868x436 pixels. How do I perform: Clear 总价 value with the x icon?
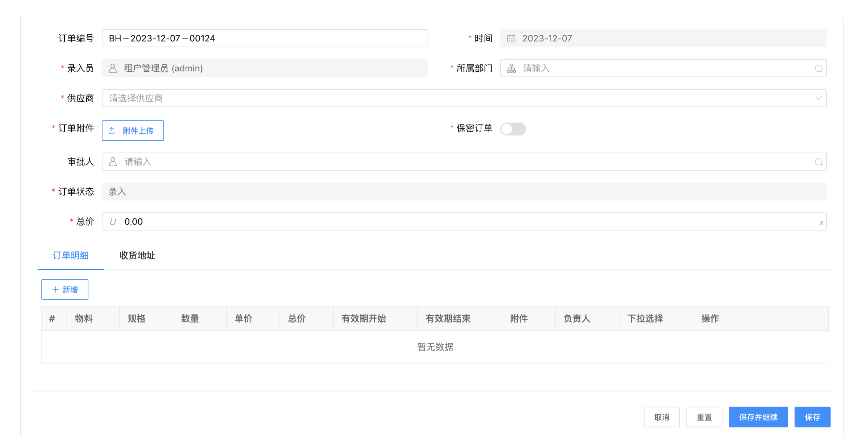[x=821, y=223]
